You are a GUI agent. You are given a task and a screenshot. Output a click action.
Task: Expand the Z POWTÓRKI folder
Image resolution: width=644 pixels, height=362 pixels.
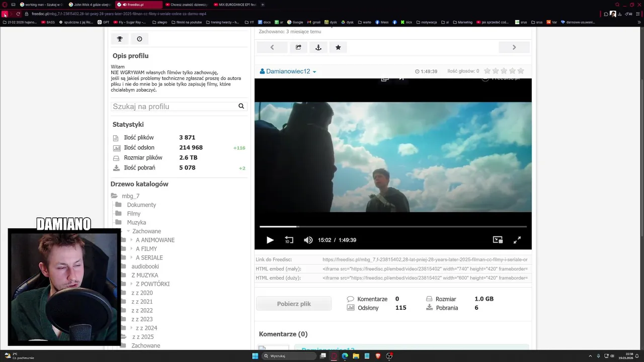click(x=131, y=284)
